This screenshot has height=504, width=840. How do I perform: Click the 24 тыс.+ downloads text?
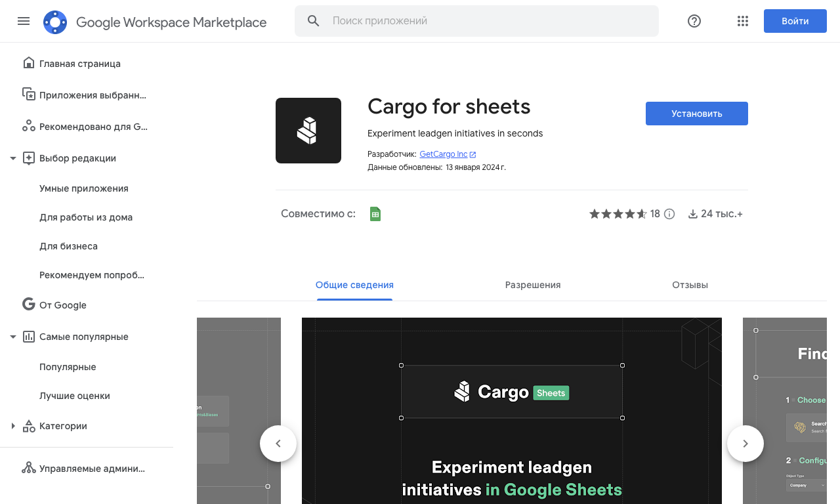tap(722, 214)
